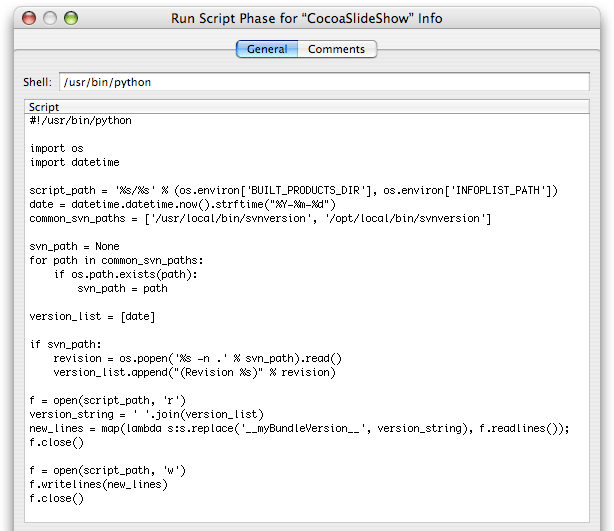Click the version_string join line

[x=146, y=414]
